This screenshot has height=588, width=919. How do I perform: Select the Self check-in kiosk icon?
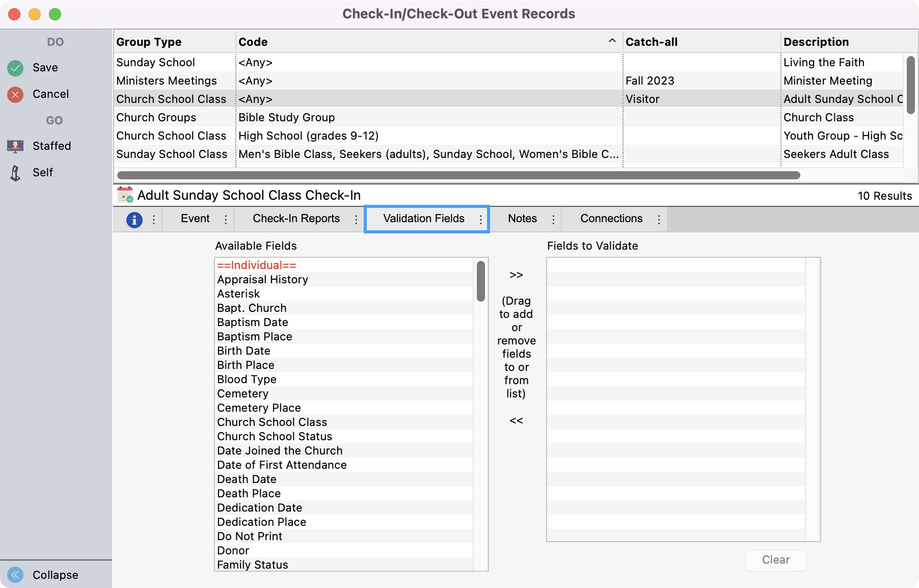(15, 172)
